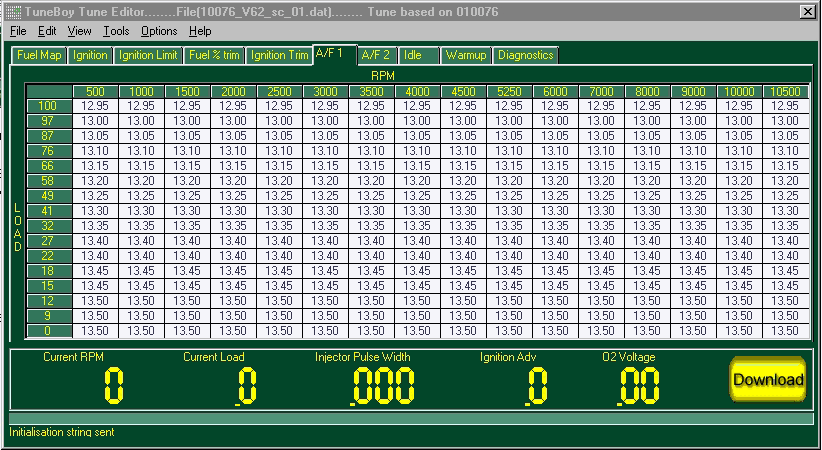The height and width of the screenshot is (450, 822).
Task: Open the Help menu
Action: (200, 31)
